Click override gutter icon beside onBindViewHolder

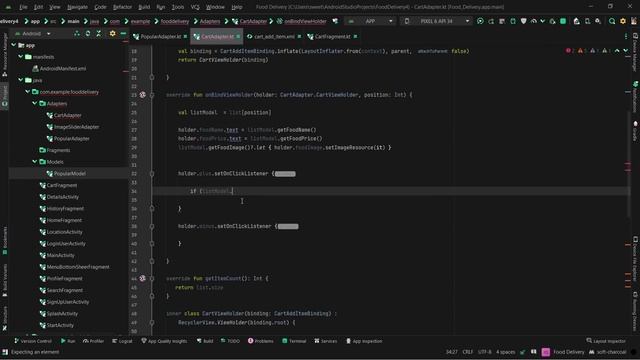point(142,95)
